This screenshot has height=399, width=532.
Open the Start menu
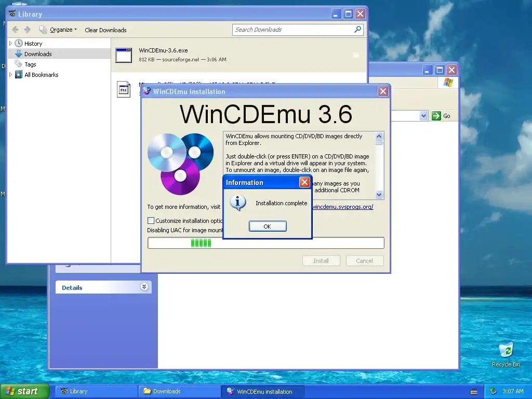[x=24, y=391]
